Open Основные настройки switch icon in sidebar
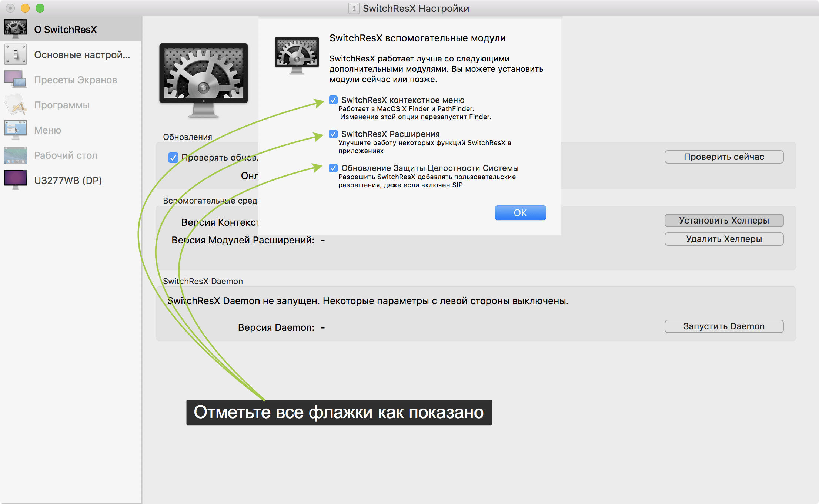The height and width of the screenshot is (504, 819). tap(16, 54)
